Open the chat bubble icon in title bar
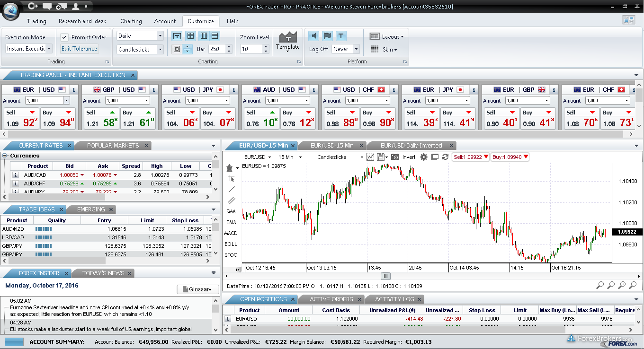The height and width of the screenshot is (349, 644). pos(47,6)
